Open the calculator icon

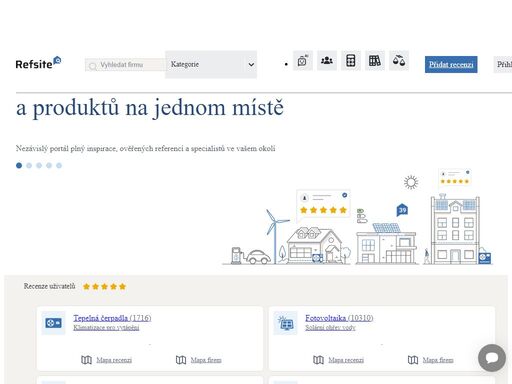(351, 61)
